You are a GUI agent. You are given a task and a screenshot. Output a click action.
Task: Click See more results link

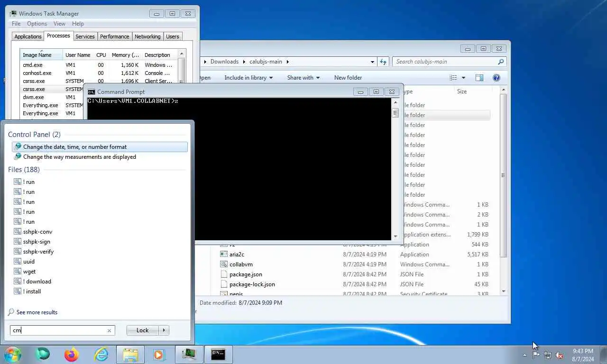[37, 312]
